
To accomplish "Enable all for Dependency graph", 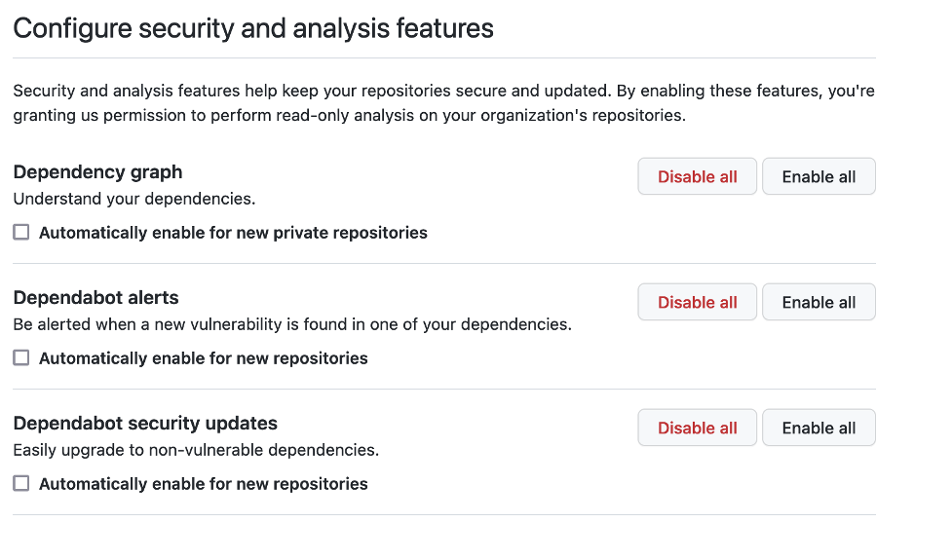I will [x=819, y=177].
